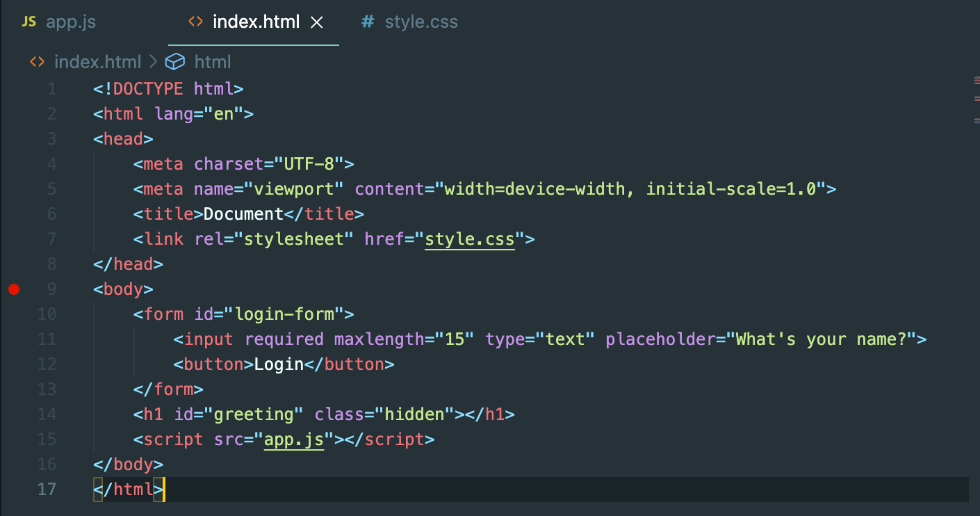Switch to the app.js tab

click(x=70, y=22)
